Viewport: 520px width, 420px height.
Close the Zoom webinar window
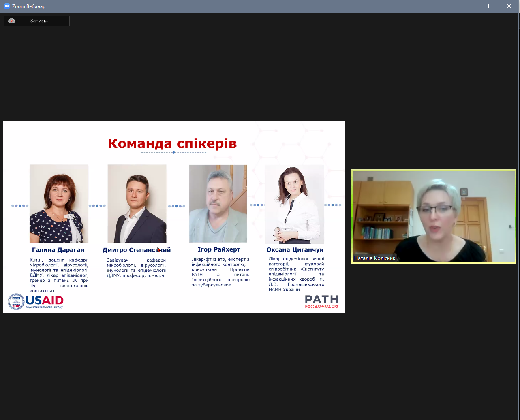509,6
